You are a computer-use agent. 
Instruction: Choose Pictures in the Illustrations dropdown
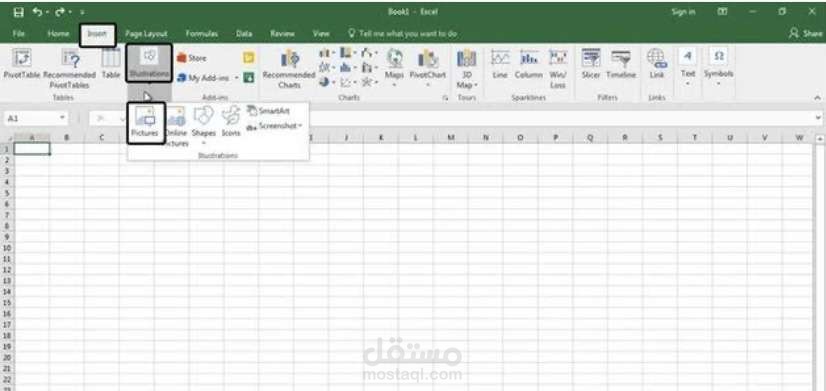145,123
